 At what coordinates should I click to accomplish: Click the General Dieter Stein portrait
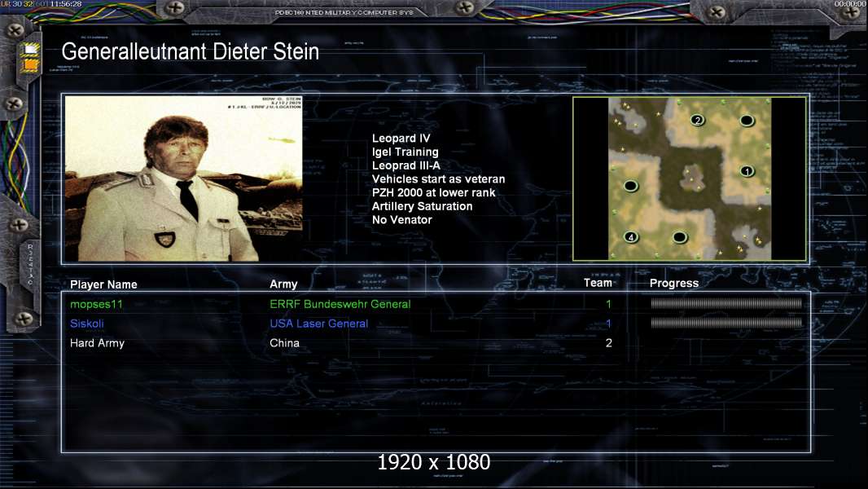pyautogui.click(x=184, y=178)
